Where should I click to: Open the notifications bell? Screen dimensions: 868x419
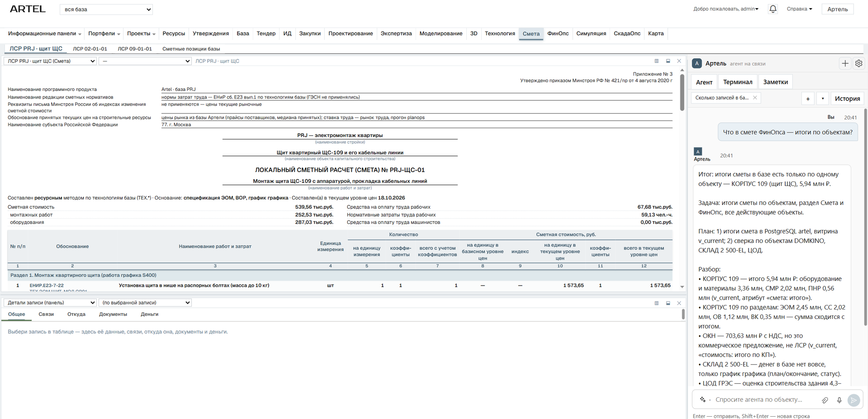pyautogui.click(x=773, y=9)
